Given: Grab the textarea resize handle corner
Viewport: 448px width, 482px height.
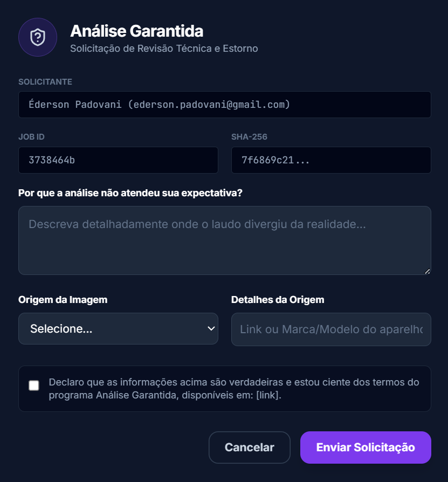Looking at the screenshot, I should (x=428, y=271).
